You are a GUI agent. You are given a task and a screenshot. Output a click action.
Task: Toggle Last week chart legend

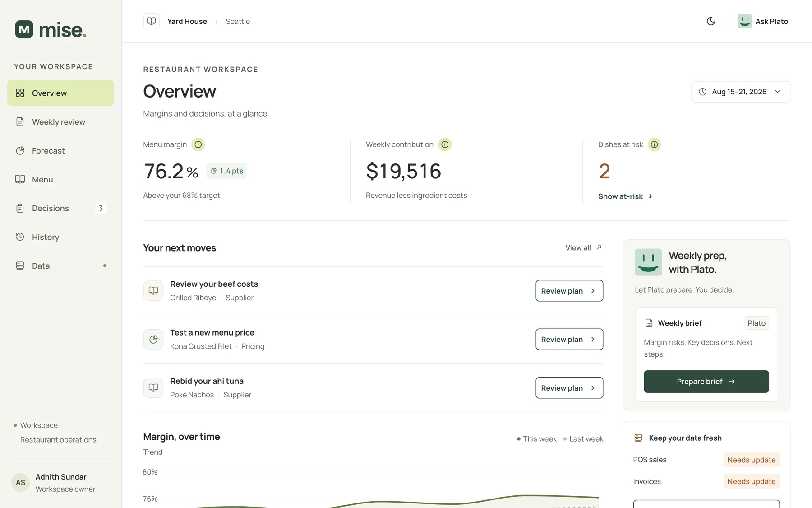pos(583,439)
